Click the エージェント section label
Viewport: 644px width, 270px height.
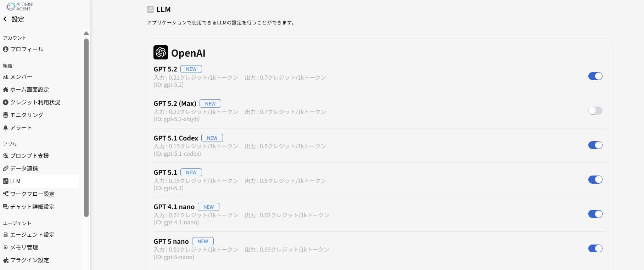[17, 223]
